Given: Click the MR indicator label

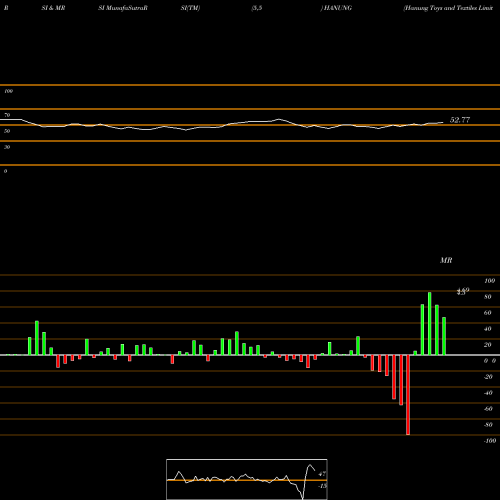Looking at the screenshot, I should click(x=446, y=260).
